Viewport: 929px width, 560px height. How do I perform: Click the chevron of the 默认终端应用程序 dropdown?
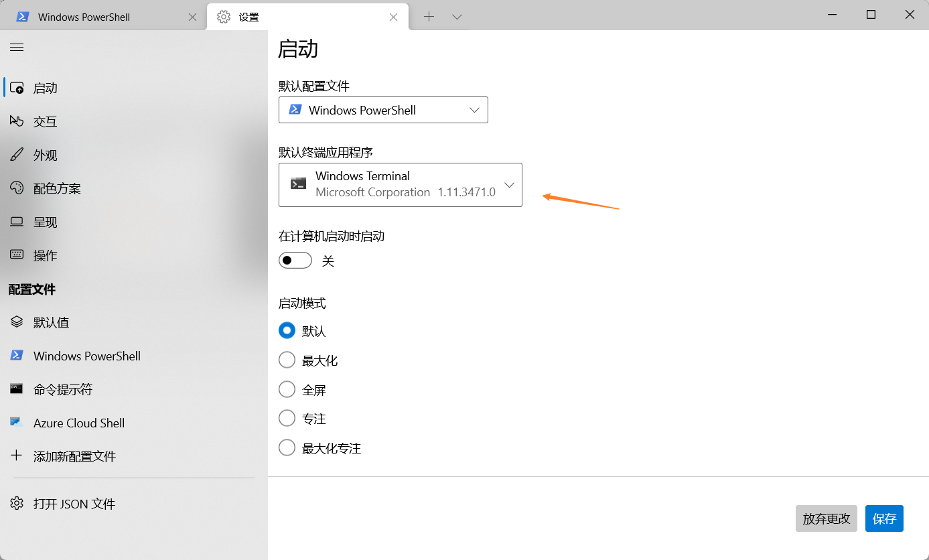[509, 185]
